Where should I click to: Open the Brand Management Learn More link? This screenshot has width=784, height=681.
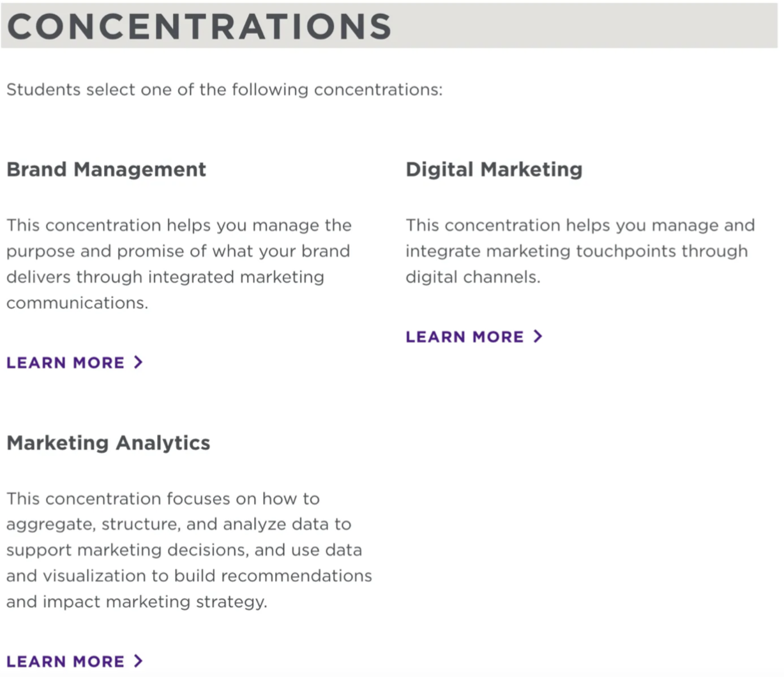point(74,362)
